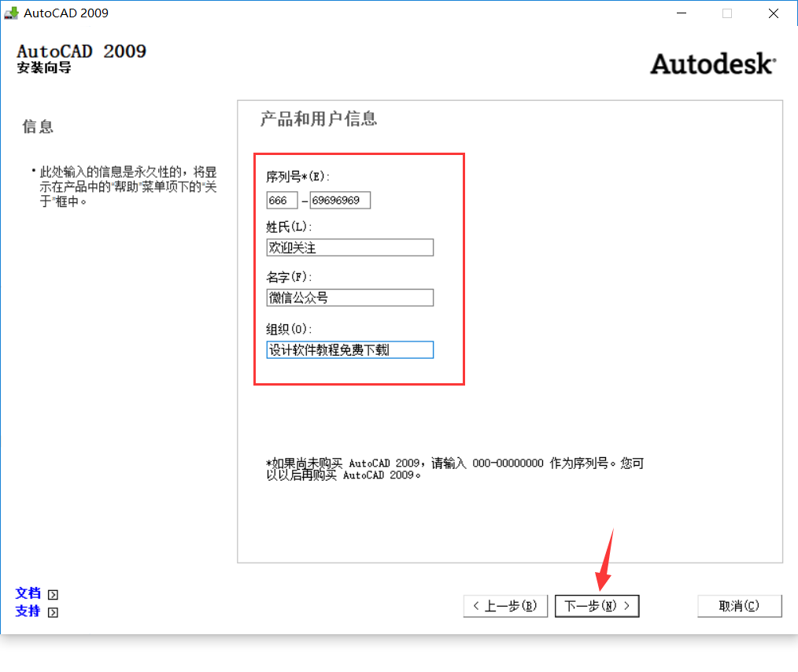
Task: Open the 支持 link
Action: [x=28, y=611]
